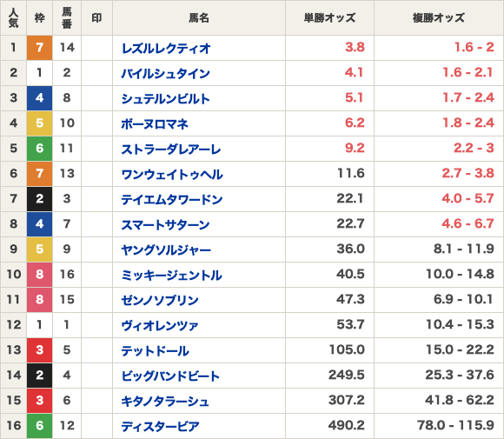The width and height of the screenshot is (504, 439).
Task: Open horse link ヴィオレンツァ
Action: 160,325
